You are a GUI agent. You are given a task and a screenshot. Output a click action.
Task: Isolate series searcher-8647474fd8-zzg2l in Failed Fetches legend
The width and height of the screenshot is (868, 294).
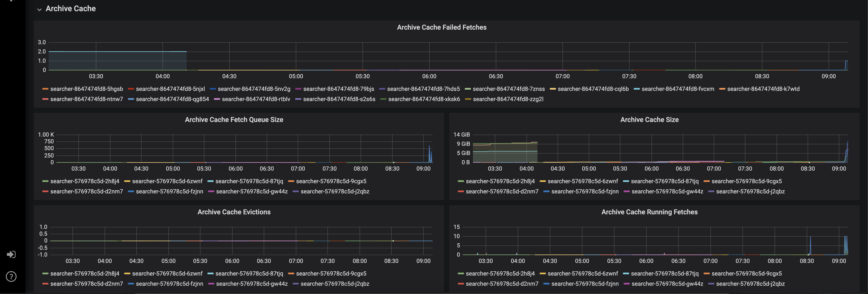click(x=508, y=99)
